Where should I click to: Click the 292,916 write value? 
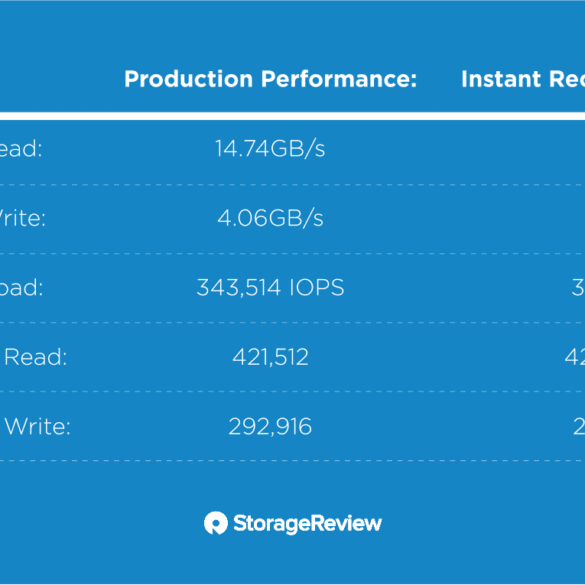[270, 426]
